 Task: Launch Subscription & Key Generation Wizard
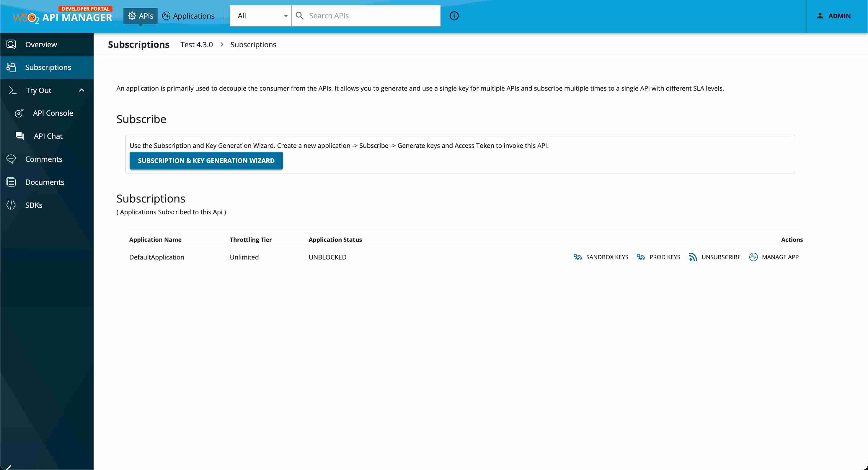pyautogui.click(x=206, y=161)
